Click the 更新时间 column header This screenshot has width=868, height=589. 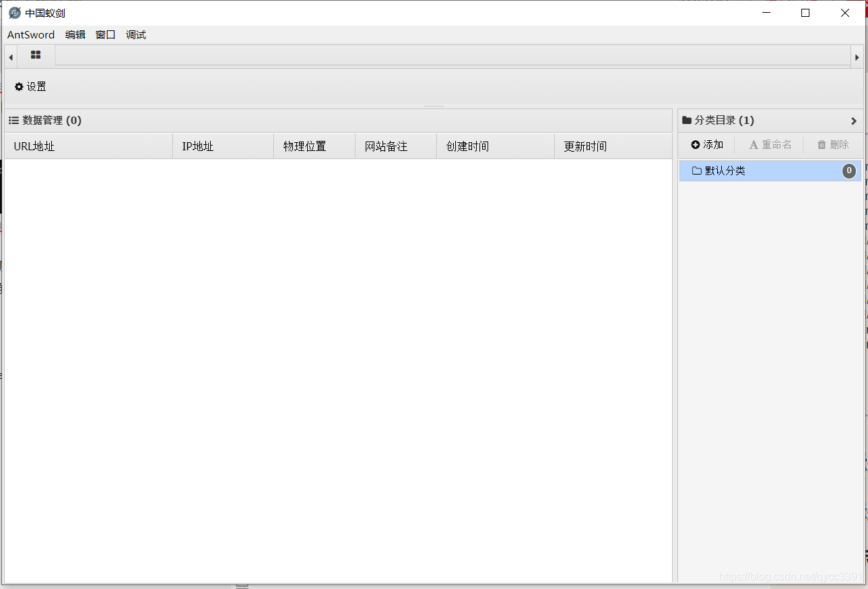613,146
